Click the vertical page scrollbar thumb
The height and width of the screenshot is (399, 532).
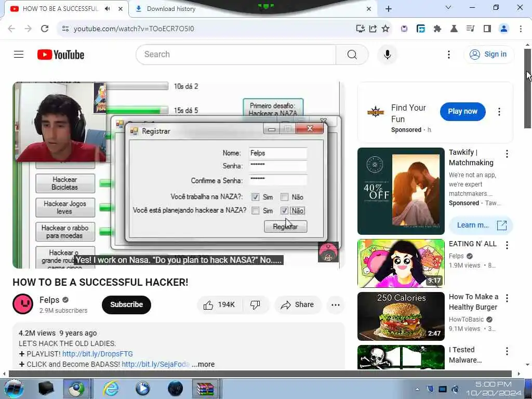pyautogui.click(x=527, y=88)
